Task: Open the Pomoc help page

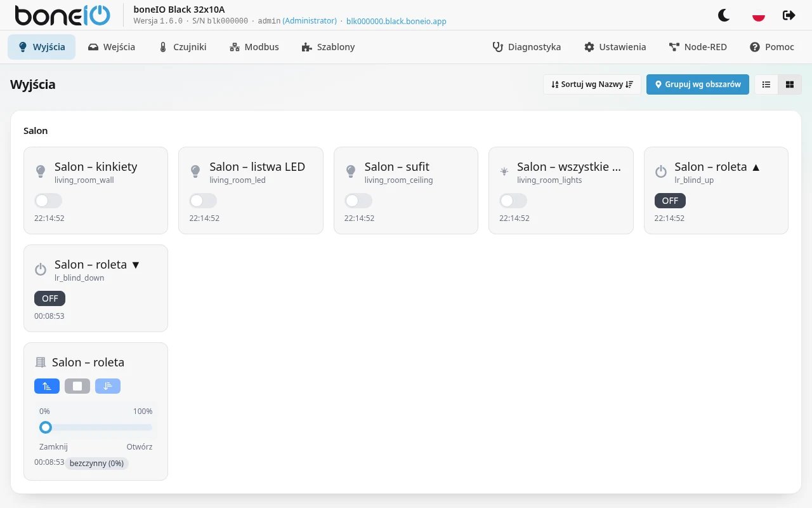Action: click(x=772, y=47)
